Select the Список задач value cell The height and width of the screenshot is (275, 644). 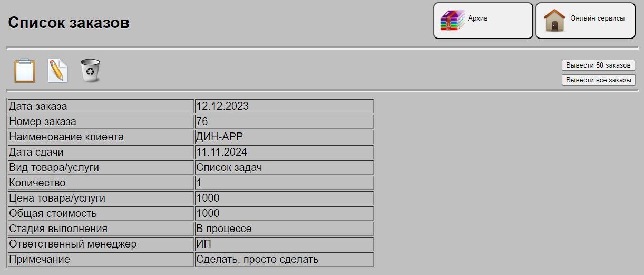click(285, 167)
